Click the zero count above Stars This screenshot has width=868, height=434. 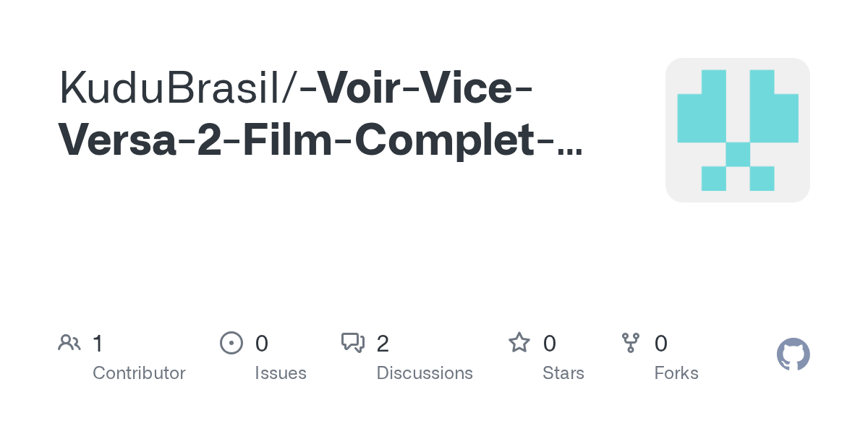[550, 344]
